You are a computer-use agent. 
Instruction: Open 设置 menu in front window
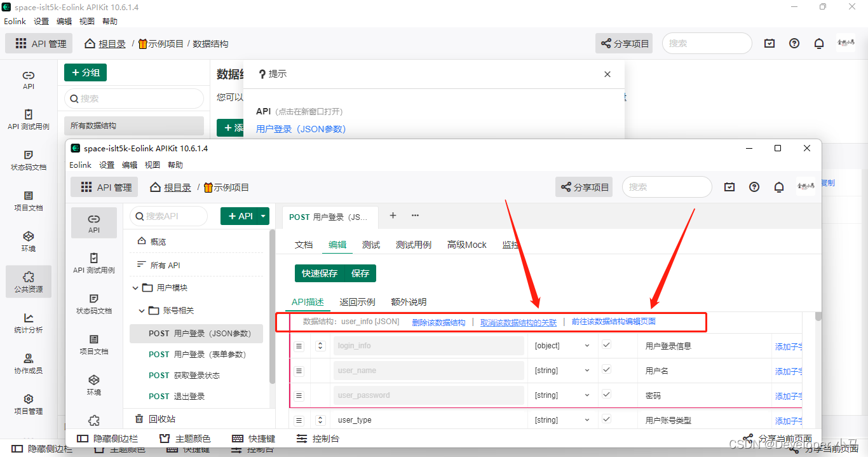pyautogui.click(x=107, y=165)
